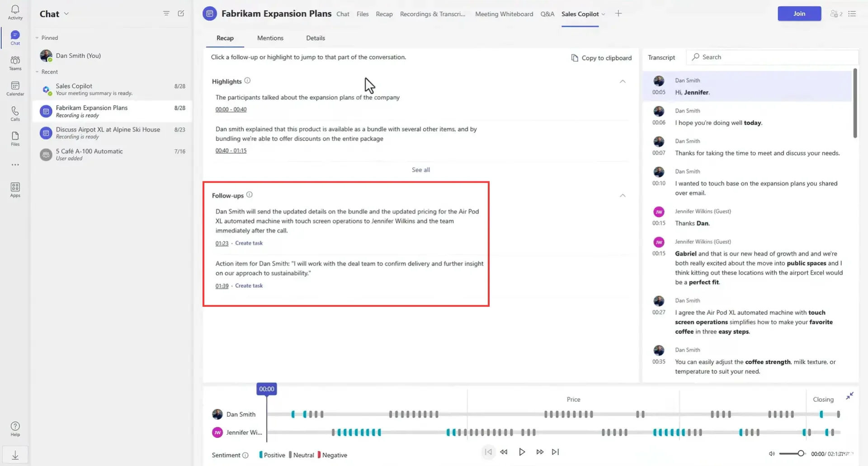This screenshot has width=868, height=466.
Task: Open the Meeting Whiteboard tab
Action: pyautogui.click(x=504, y=14)
